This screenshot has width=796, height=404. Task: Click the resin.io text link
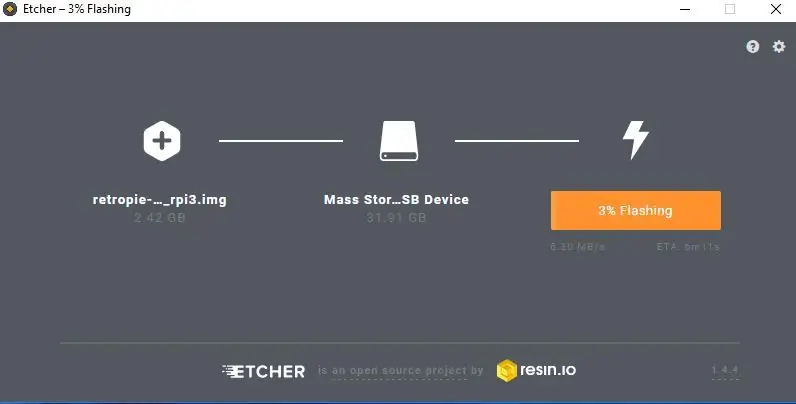tap(548, 371)
